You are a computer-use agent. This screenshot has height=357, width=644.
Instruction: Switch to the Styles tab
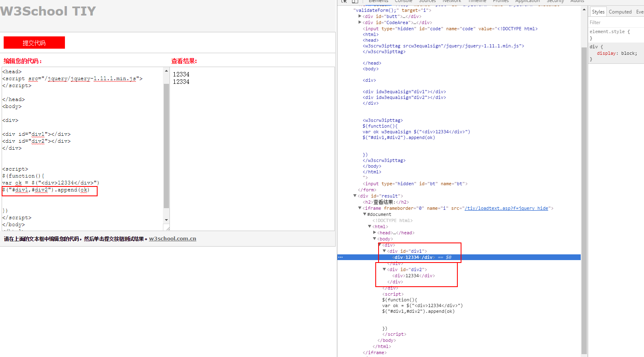click(598, 12)
